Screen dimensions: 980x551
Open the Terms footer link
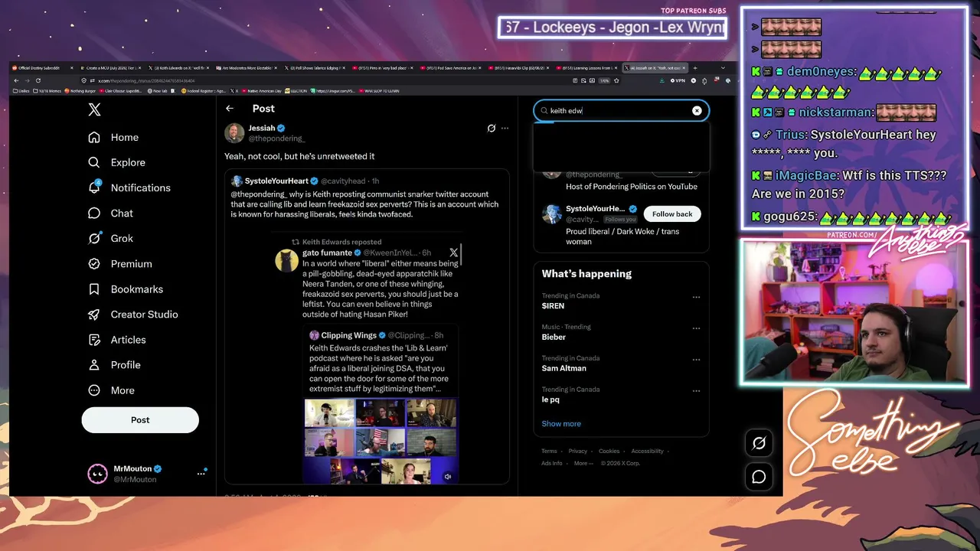coord(549,452)
